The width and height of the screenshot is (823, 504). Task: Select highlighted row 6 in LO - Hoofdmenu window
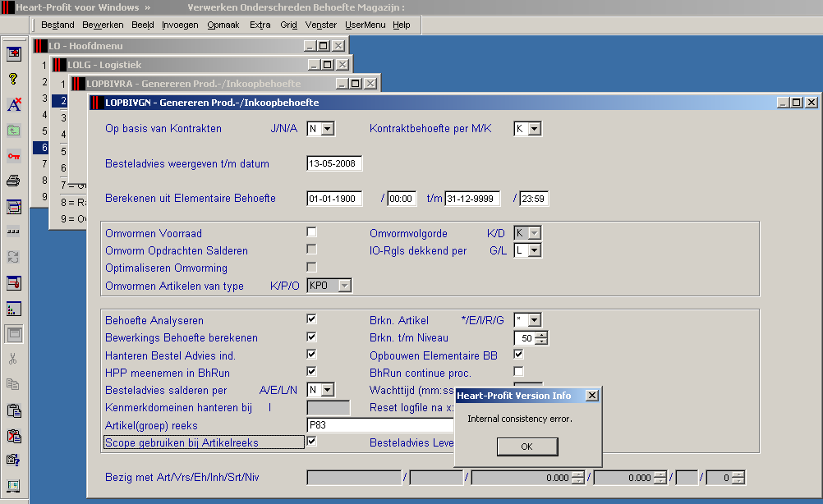point(40,148)
